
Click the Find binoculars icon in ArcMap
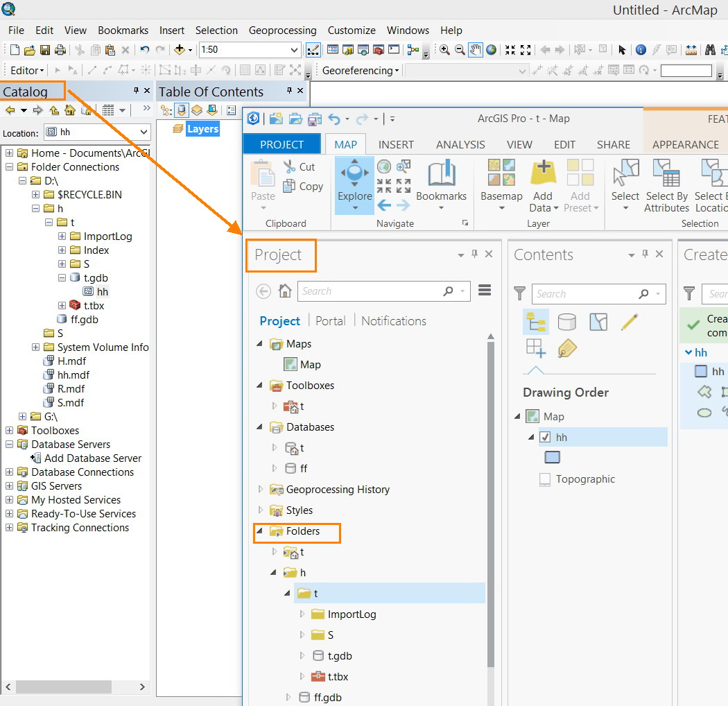tap(710, 50)
